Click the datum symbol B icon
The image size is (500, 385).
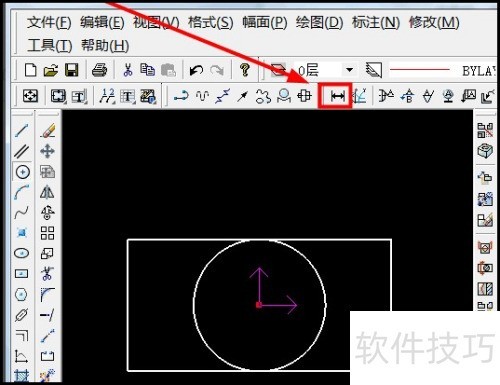(407, 96)
